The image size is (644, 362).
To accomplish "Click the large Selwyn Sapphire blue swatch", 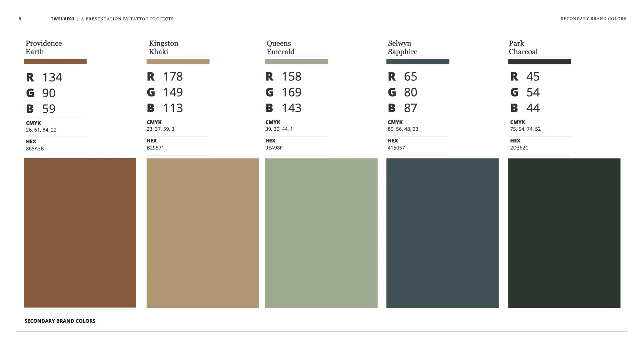I will (x=442, y=233).
